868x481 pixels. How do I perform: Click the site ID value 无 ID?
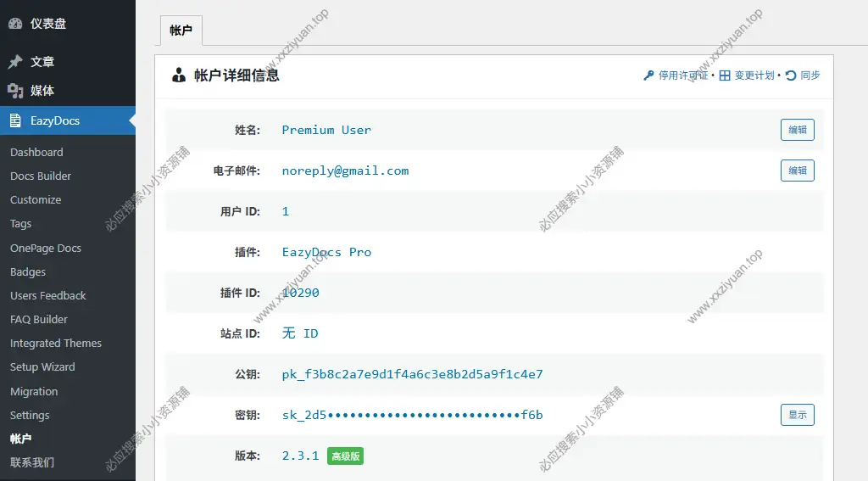pos(299,333)
